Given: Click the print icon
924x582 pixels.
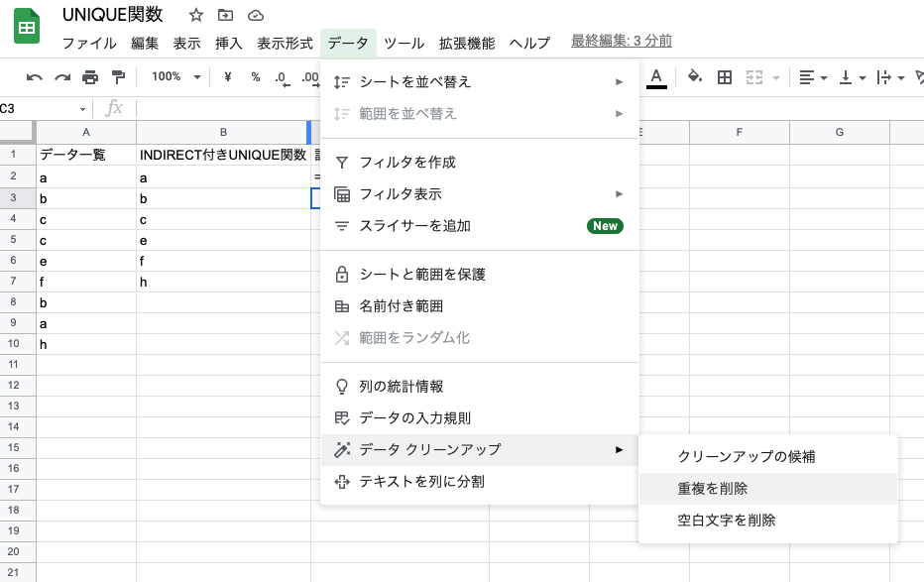Looking at the screenshot, I should [x=90, y=77].
